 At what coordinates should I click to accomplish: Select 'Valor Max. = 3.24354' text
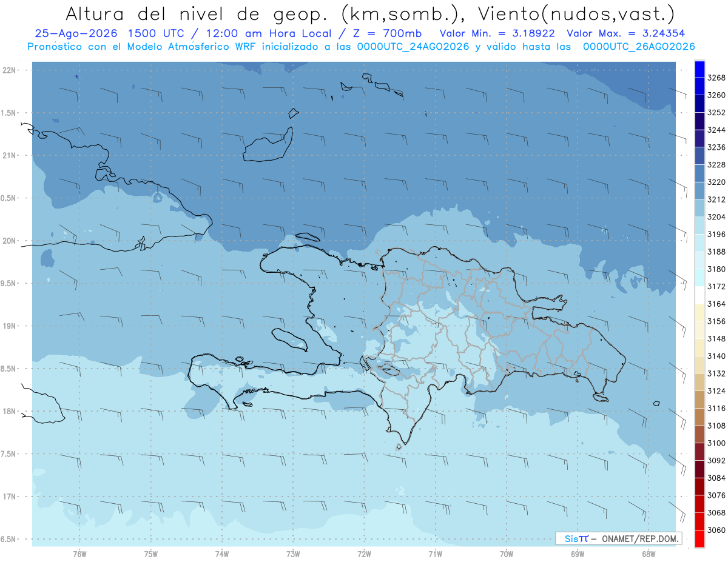(x=626, y=34)
